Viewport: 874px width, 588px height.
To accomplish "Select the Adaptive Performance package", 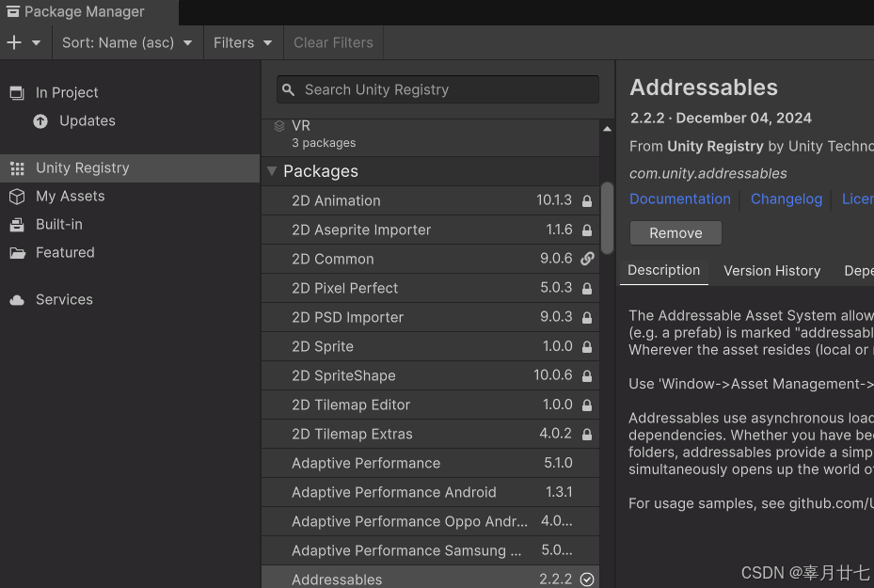I will coord(430,463).
